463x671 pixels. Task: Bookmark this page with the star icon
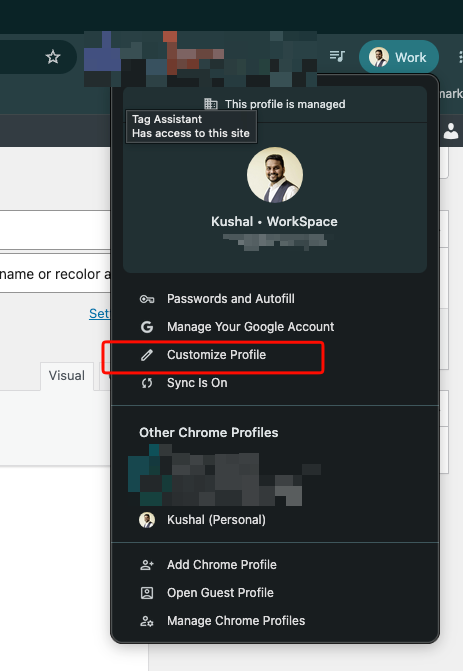tap(53, 57)
